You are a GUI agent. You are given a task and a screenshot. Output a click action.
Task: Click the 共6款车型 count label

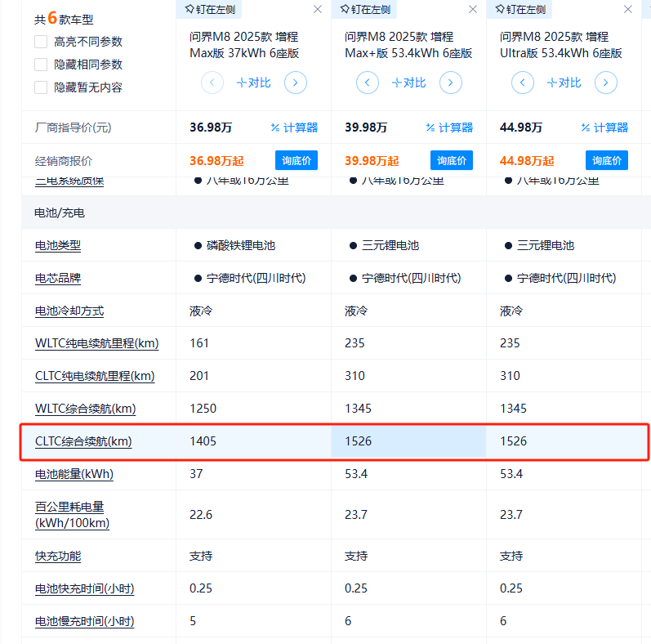tap(64, 18)
